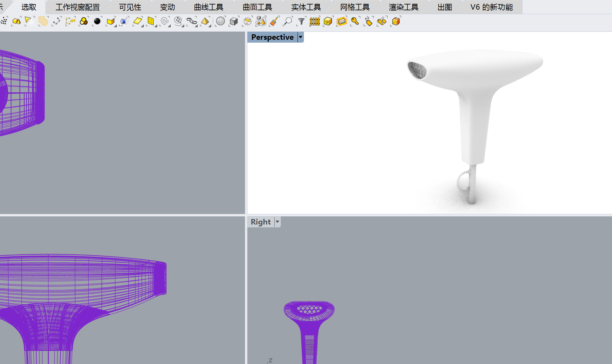Click the picket fence selection icon
The width and height of the screenshot is (612, 364).
[315, 21]
